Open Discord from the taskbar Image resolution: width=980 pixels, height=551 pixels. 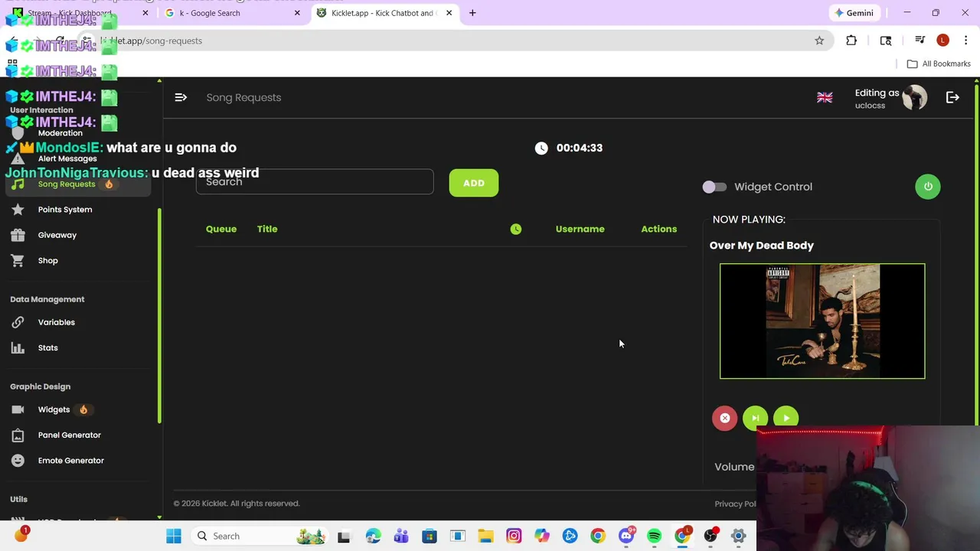click(x=626, y=536)
